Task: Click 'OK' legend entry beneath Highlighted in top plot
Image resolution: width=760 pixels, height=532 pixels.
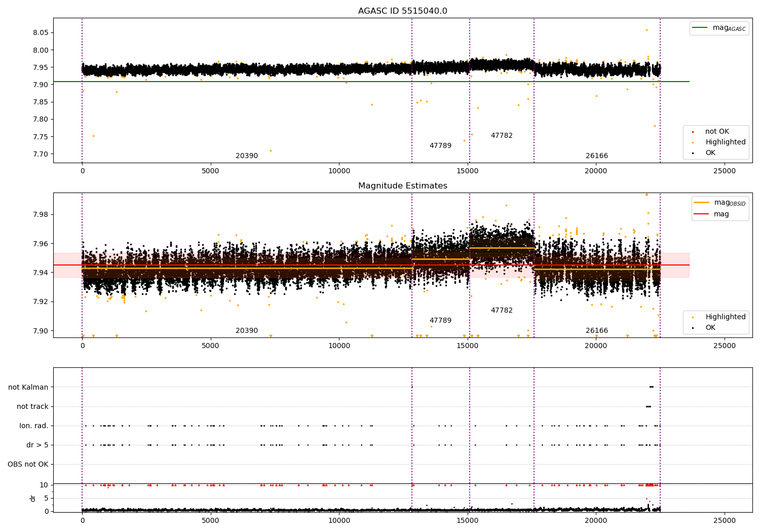Action: 710,153
